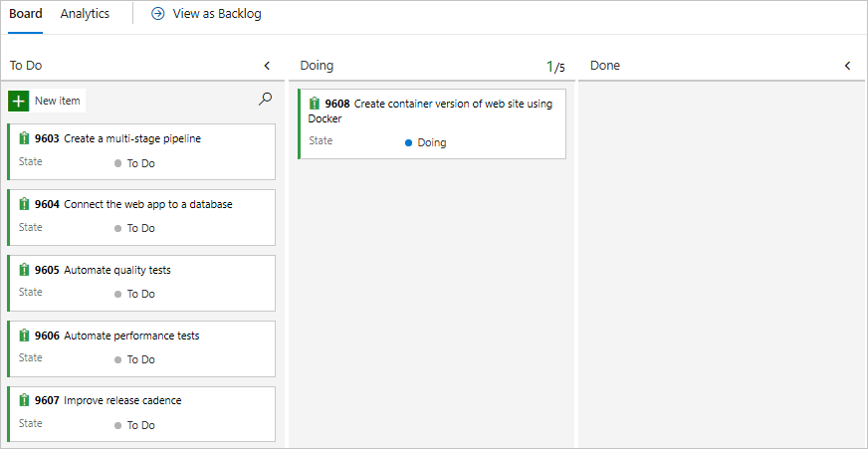Click the View as Backlog arrow icon
This screenshot has width=868, height=449.
tap(158, 15)
